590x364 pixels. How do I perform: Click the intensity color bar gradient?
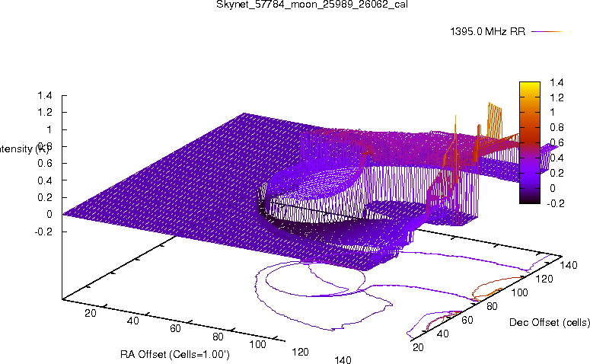[x=529, y=142]
